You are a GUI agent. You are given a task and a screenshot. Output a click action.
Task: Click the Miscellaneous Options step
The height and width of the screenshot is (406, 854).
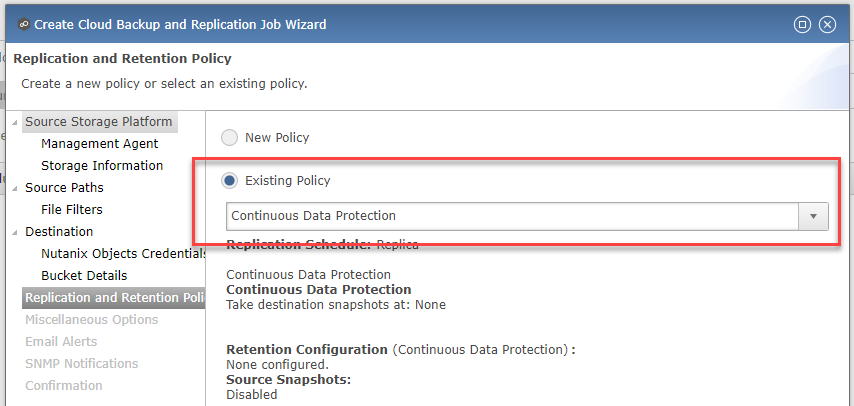92,320
